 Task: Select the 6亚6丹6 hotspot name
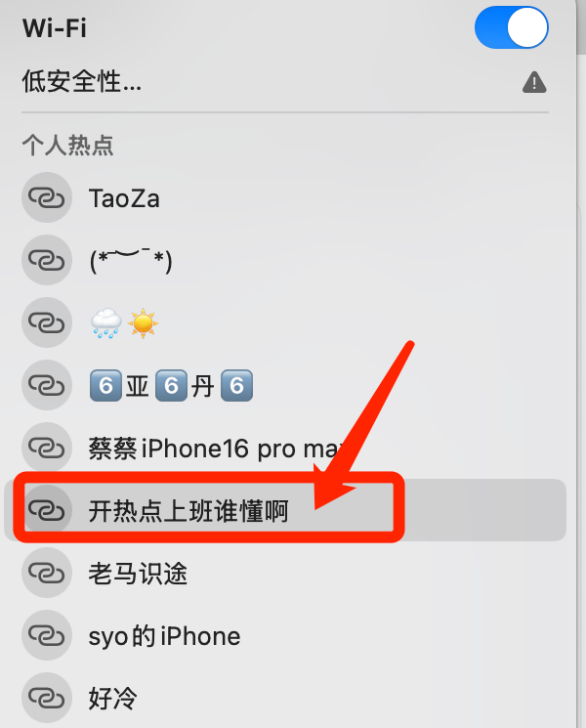tap(171, 385)
